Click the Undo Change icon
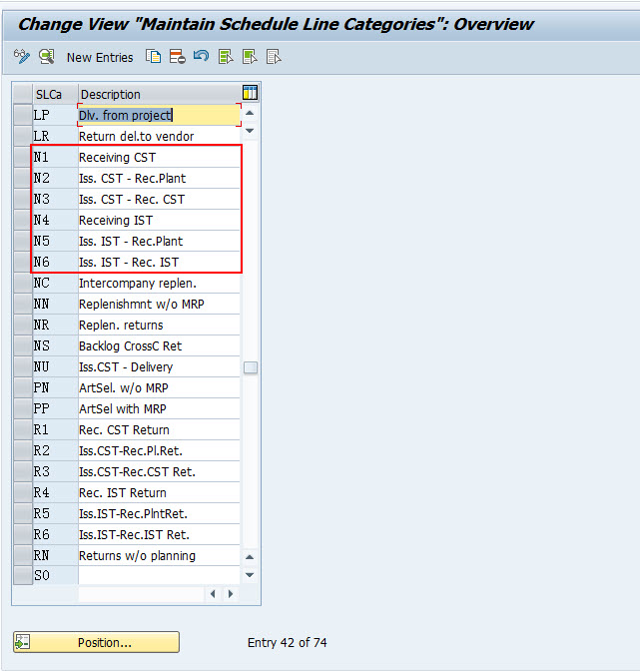Image resolution: width=640 pixels, height=672 pixels. click(201, 56)
